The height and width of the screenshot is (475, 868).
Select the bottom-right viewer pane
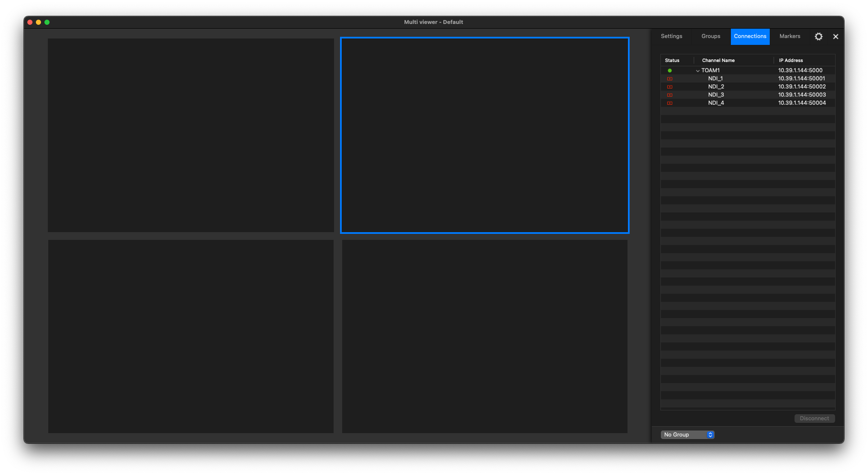485,336
